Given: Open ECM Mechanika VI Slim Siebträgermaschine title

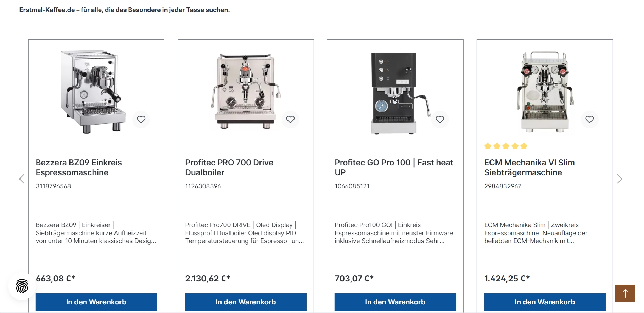Looking at the screenshot, I should coord(529,168).
